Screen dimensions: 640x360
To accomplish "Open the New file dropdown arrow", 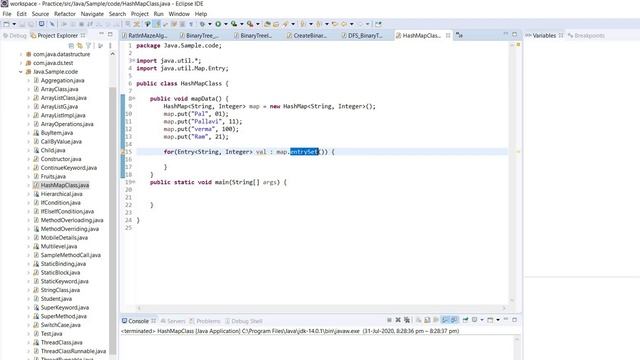I will (14, 24).
